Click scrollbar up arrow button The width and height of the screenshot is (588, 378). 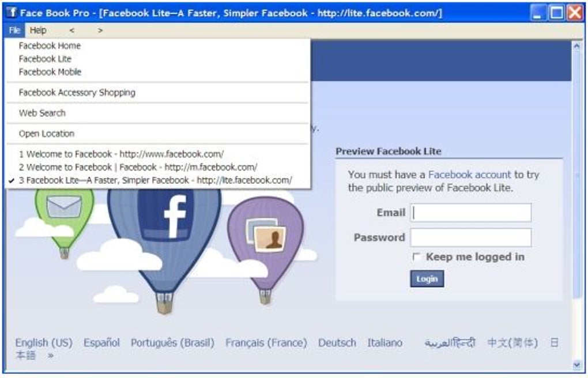(576, 46)
